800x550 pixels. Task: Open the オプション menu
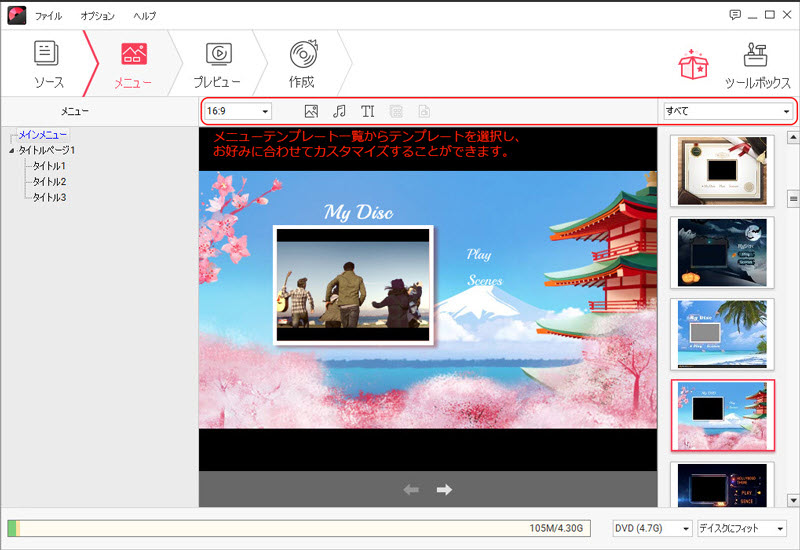tap(98, 16)
